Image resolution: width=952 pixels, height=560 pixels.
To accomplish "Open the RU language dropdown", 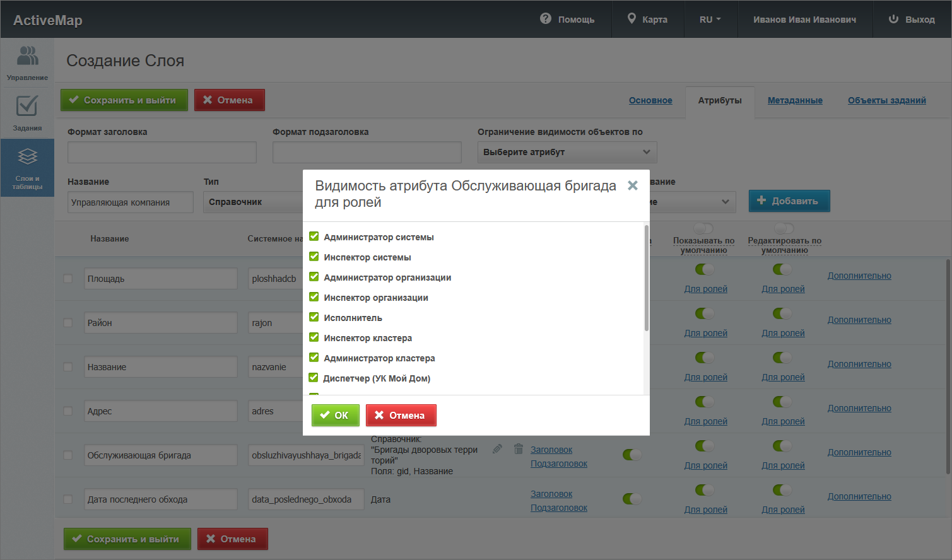I will point(710,20).
